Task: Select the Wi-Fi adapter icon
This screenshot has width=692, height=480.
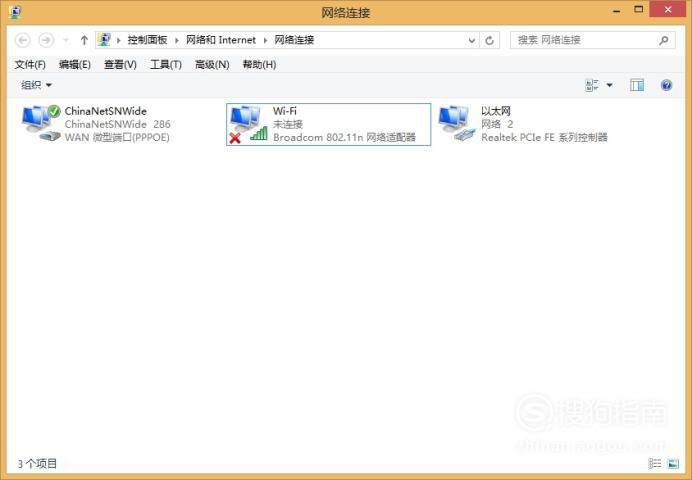Action: [248, 124]
